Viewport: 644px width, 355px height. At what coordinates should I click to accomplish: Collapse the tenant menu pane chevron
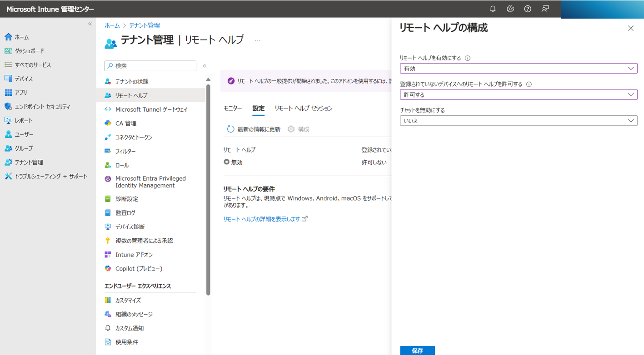[x=205, y=66]
